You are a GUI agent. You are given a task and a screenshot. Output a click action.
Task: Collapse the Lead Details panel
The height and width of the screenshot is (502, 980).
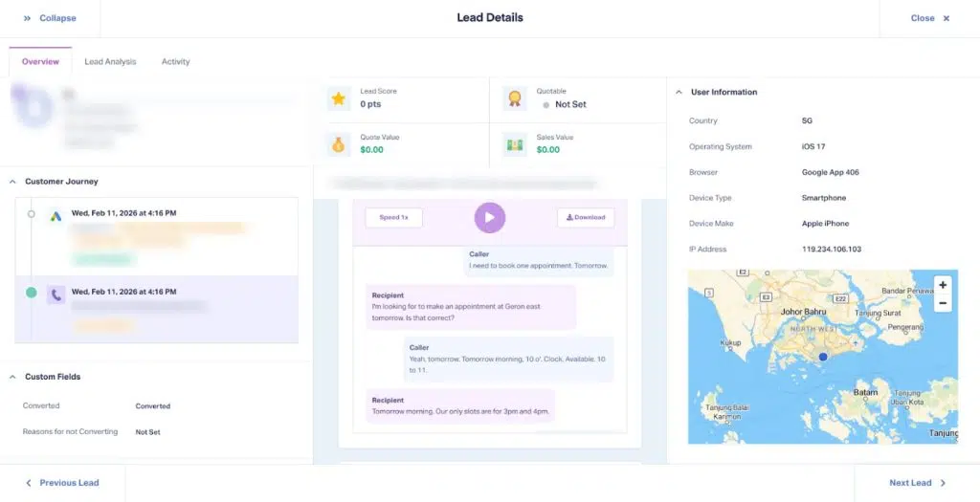click(x=49, y=18)
